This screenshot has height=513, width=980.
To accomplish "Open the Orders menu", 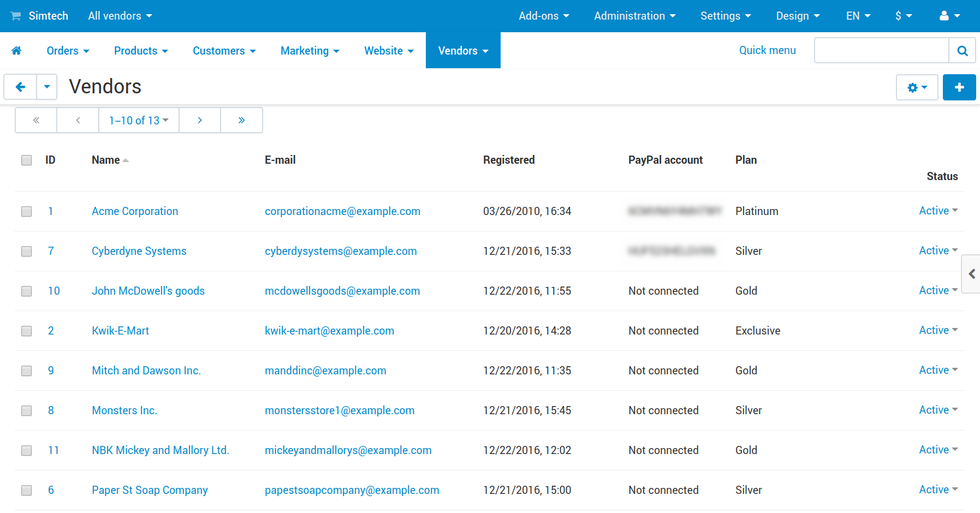I will pyautogui.click(x=68, y=51).
